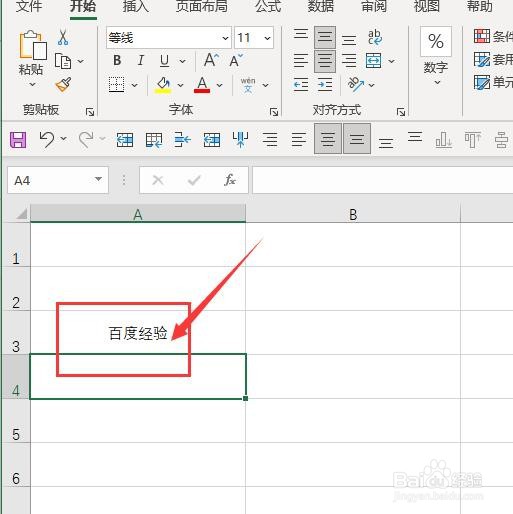This screenshot has width=513, height=514.
Task: Switch to the 公式 tab
Action: tap(268, 6)
